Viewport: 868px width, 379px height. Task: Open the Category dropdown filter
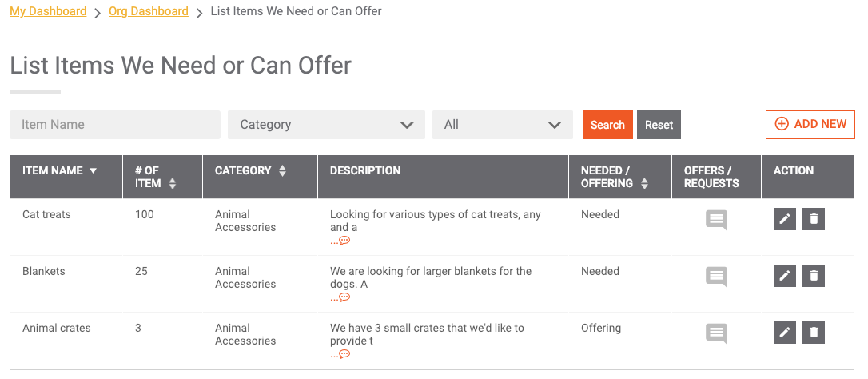[327, 125]
